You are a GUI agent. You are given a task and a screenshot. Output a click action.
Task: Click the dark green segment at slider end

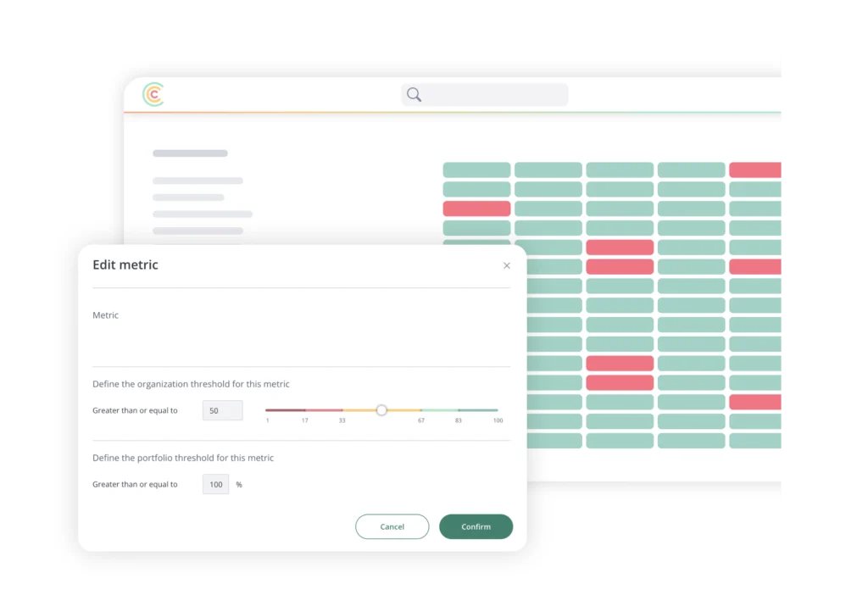[478, 410]
